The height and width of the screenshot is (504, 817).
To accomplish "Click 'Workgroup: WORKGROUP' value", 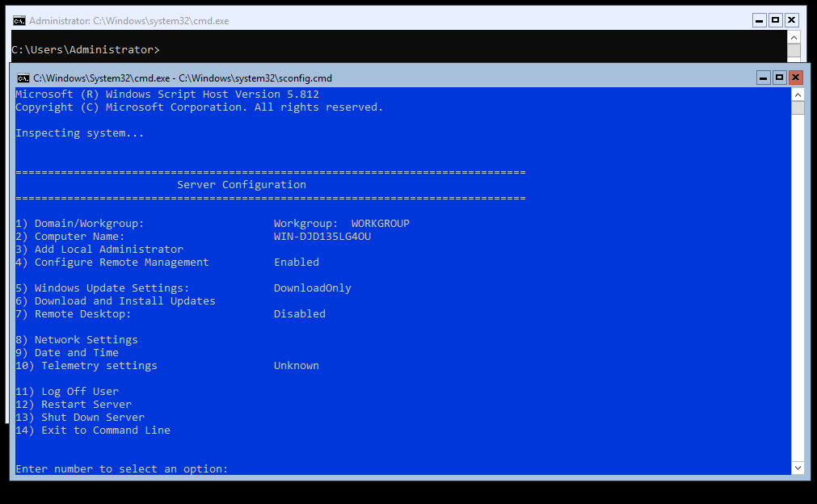I will pos(342,224).
